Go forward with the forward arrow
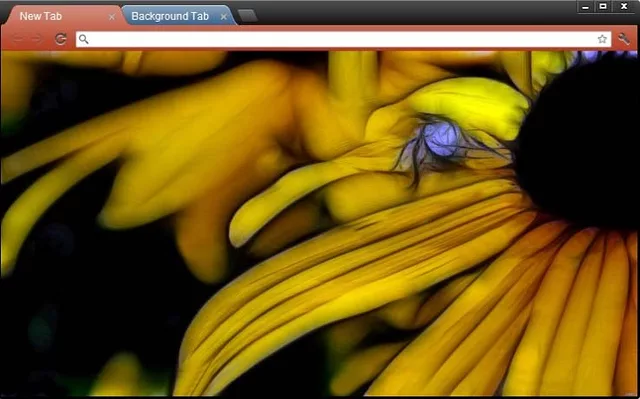The image size is (640, 399). pos(38,39)
